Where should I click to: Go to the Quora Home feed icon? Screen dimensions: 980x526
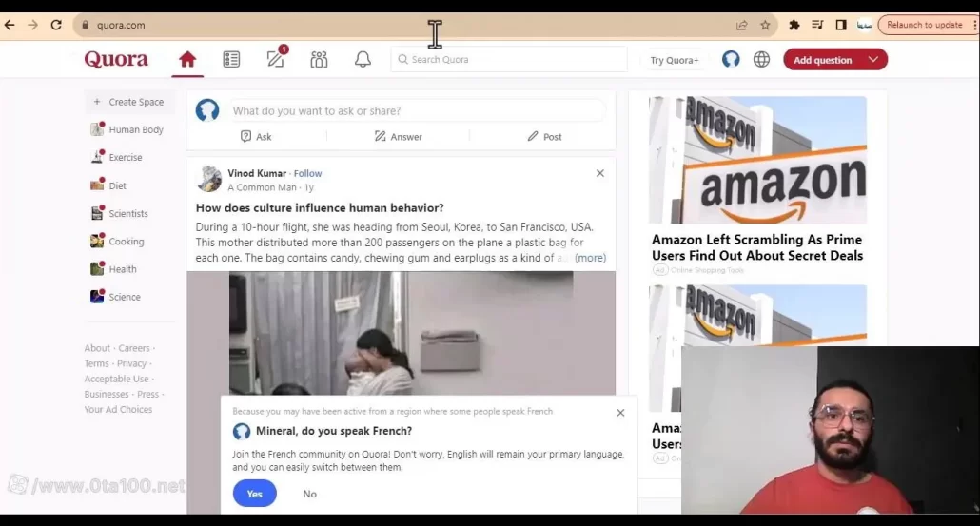point(187,60)
